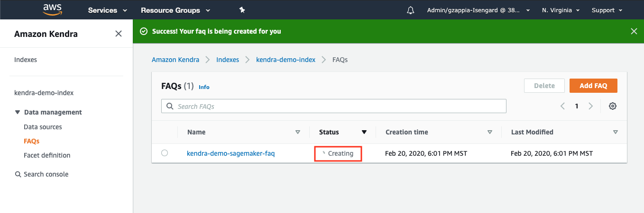
Task: Open the Info link beside FAQs heading
Action: [204, 87]
